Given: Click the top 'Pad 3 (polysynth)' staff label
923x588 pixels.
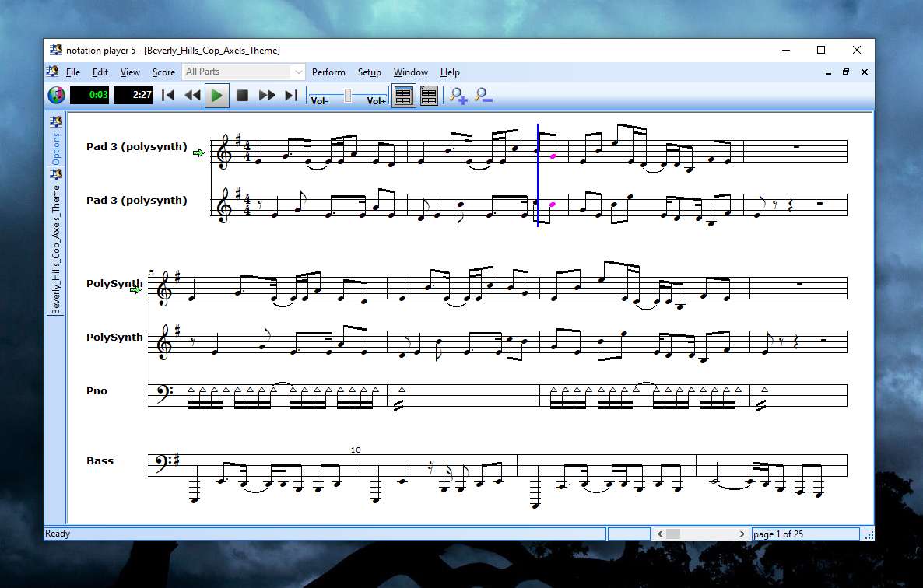Looking at the screenshot, I should coord(136,147).
